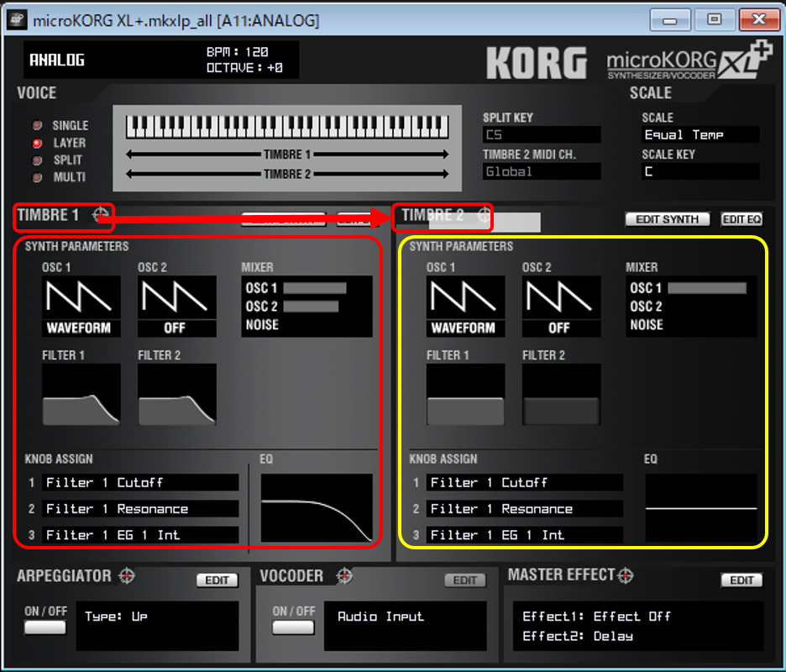Screen dimensions: 786x672
Task: Open the SPLIT KEY C5 field
Action: [542, 134]
